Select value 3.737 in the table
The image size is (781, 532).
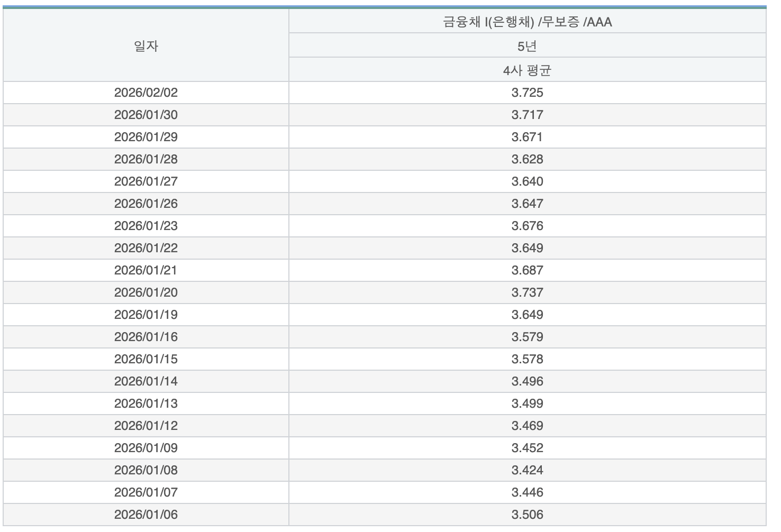pos(528,292)
